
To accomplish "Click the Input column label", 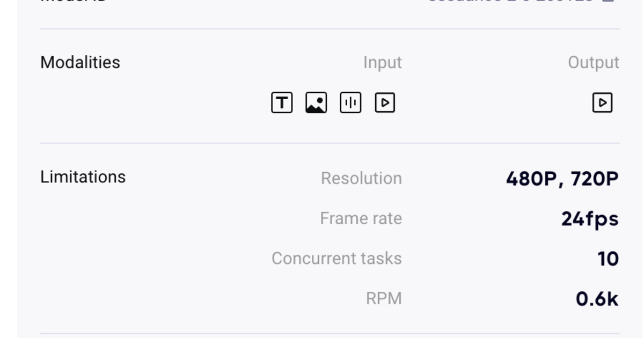I will (x=382, y=63).
